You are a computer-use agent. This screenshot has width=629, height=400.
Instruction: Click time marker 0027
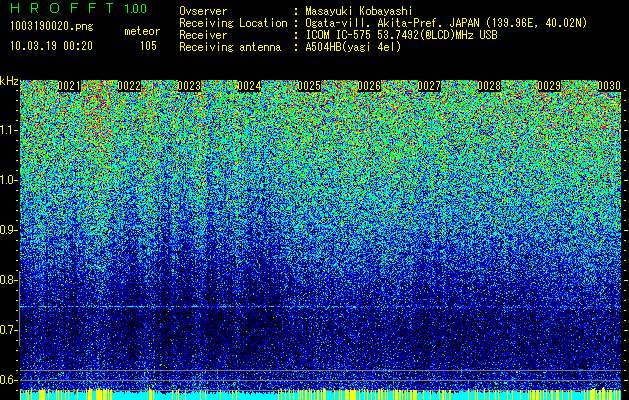[x=429, y=86]
